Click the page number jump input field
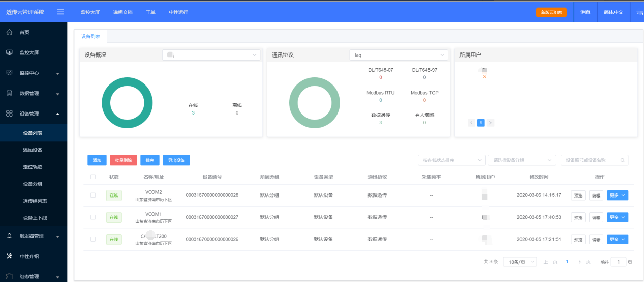 pos(618,262)
